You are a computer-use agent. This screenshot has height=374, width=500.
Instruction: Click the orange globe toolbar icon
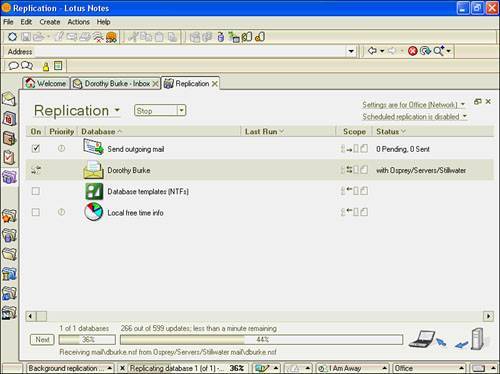(x=111, y=37)
